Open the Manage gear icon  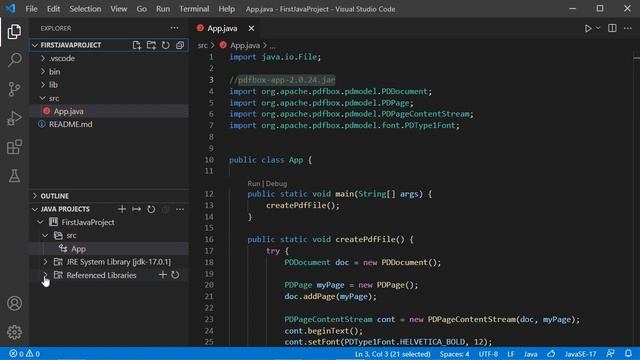point(14,332)
